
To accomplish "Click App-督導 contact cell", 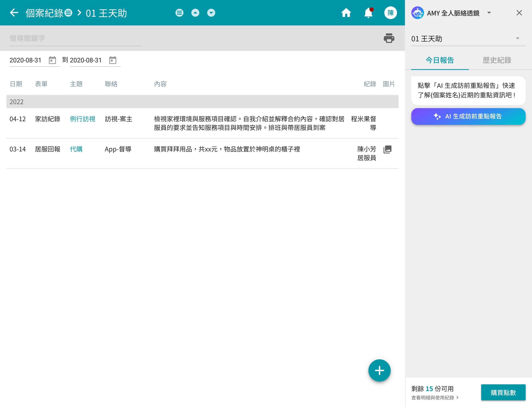I will coord(118,149).
